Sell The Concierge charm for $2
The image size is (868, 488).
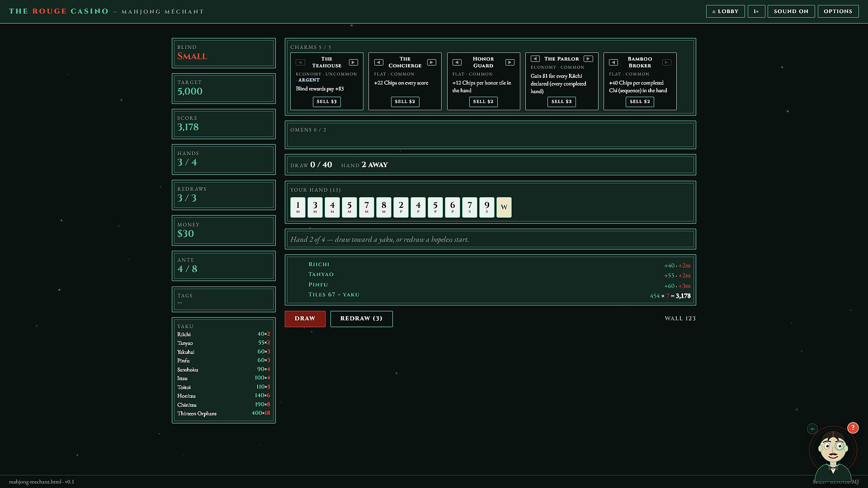point(405,102)
